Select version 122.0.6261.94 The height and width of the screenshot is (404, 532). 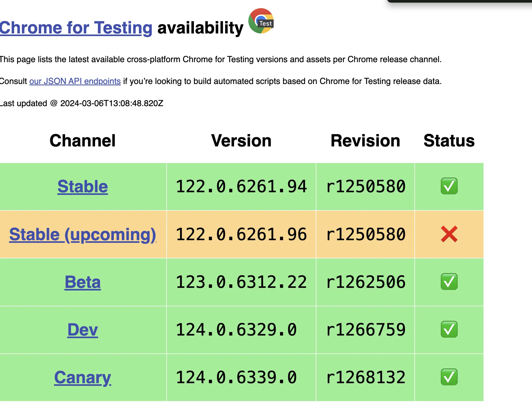point(241,186)
